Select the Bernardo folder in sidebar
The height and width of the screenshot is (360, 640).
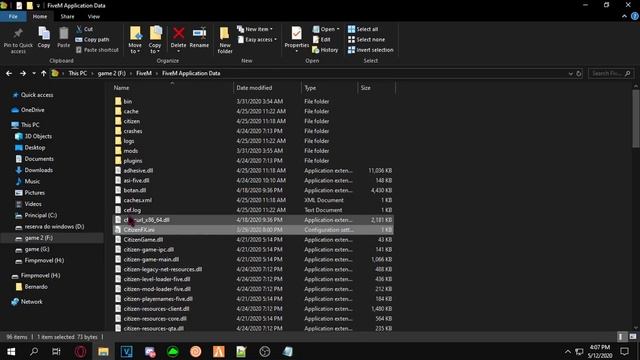[36, 287]
